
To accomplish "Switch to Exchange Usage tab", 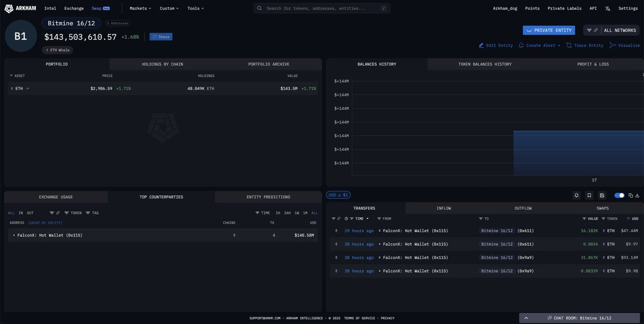I will (x=56, y=197).
